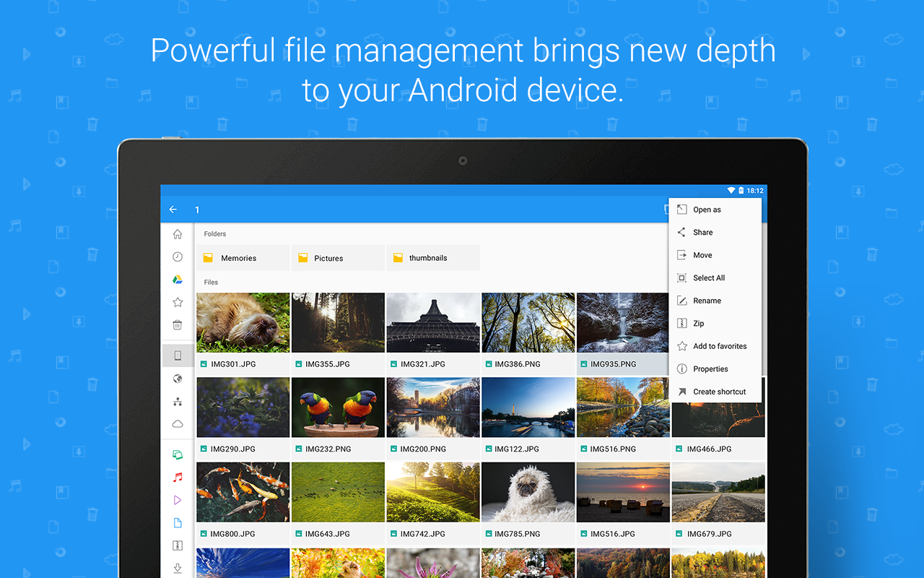The width and height of the screenshot is (924, 578).
Task: Navigate back with the arrow button
Action: pos(173,210)
